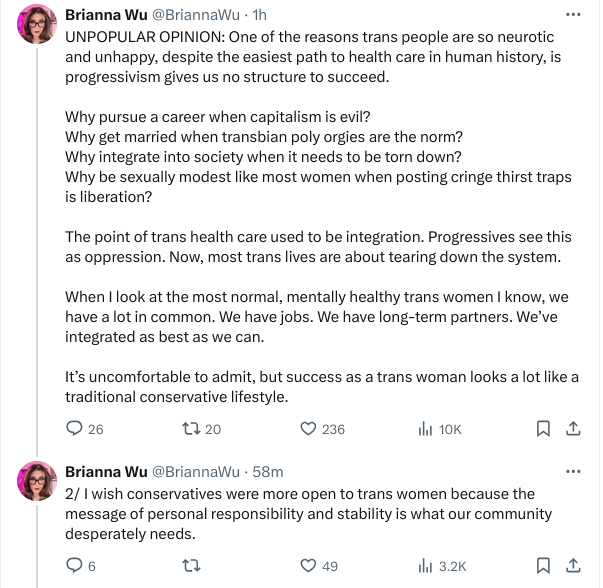Open Brianna Wu avatar on first tweet
Image resolution: width=603 pixels, height=588 pixels.
pos(37,24)
